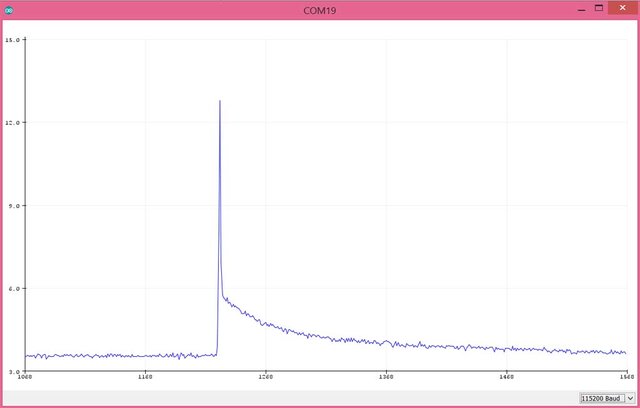Click the 6.0 y-axis label
Screen dimensions: 640x408
[14, 288]
